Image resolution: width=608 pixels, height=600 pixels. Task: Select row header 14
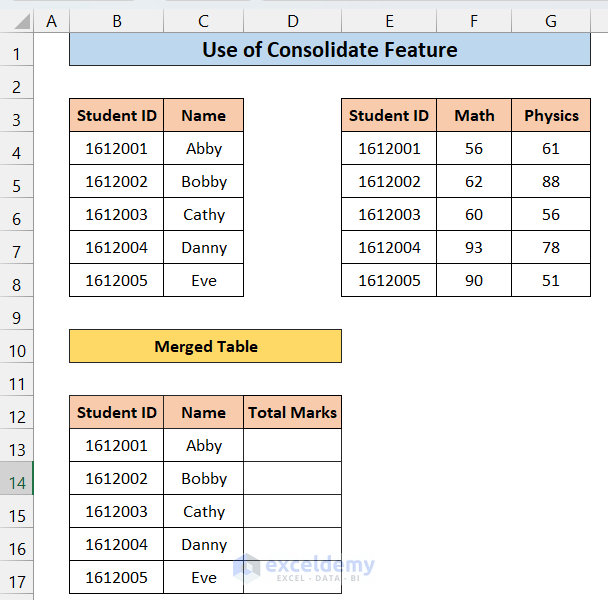click(x=17, y=479)
